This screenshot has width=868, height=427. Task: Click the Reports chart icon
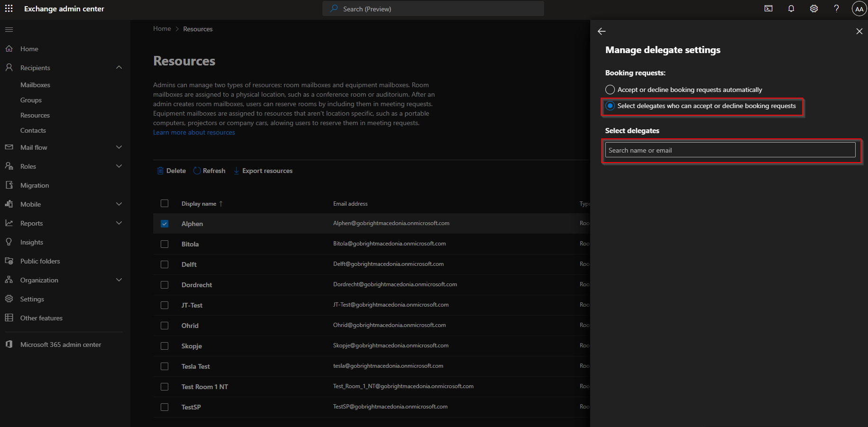tap(9, 223)
